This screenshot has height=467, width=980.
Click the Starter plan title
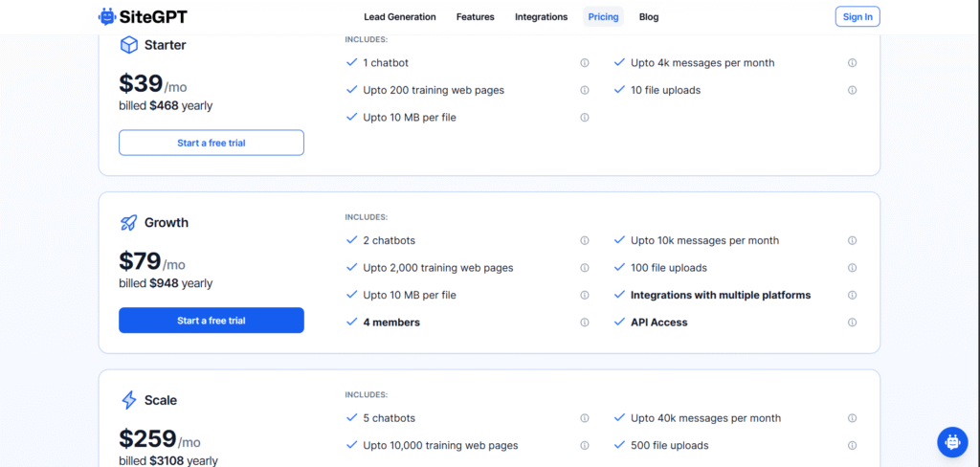point(165,45)
